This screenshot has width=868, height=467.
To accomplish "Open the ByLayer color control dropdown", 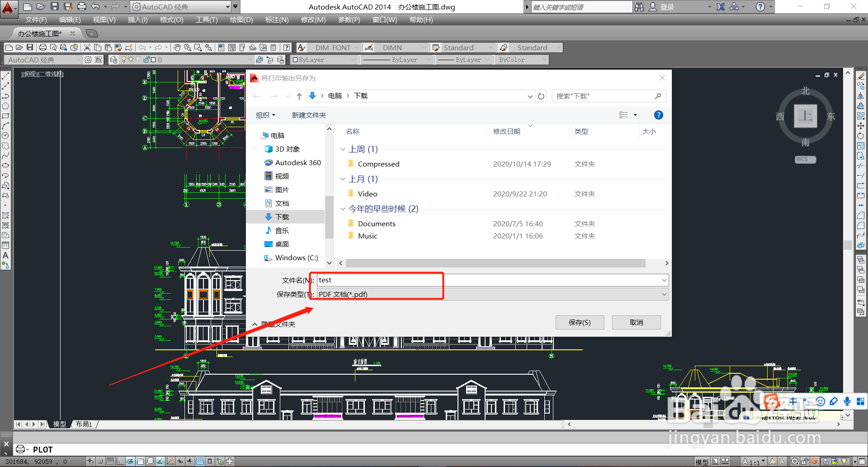I will pyautogui.click(x=353, y=60).
